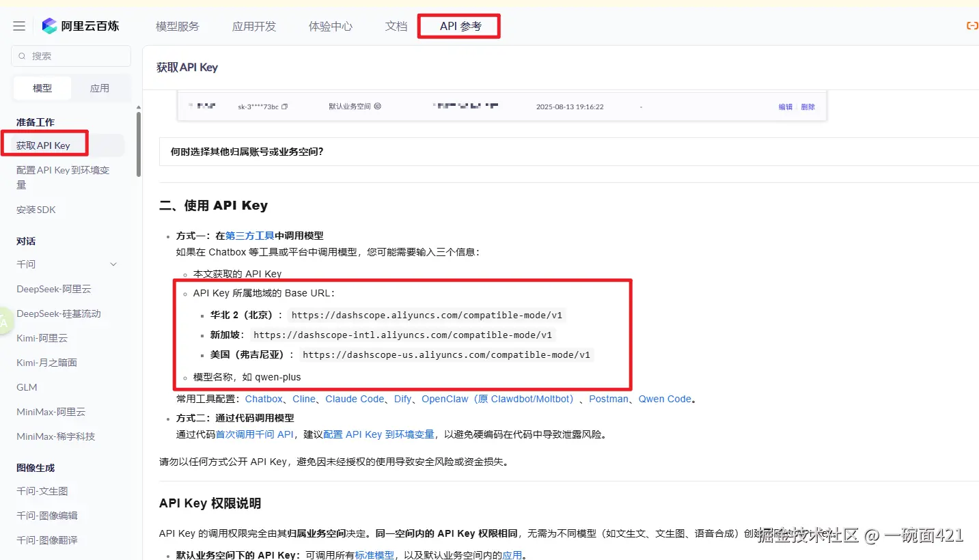Open the 应用开发 top menu

[x=254, y=26]
